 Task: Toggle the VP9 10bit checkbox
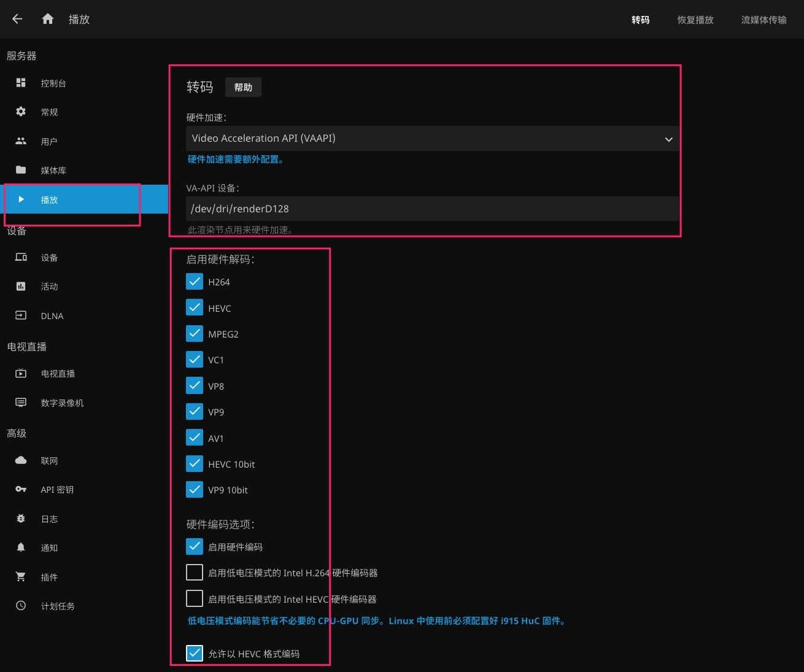click(195, 490)
